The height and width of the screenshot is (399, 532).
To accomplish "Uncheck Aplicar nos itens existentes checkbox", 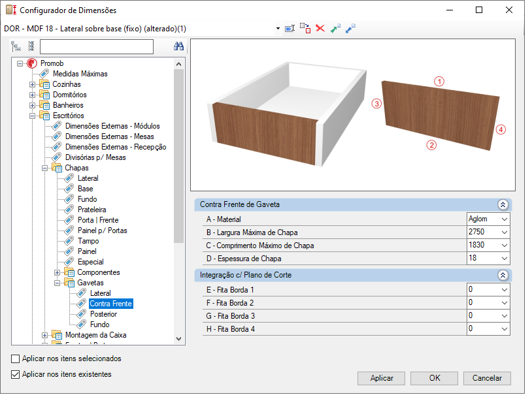I will coord(15,374).
